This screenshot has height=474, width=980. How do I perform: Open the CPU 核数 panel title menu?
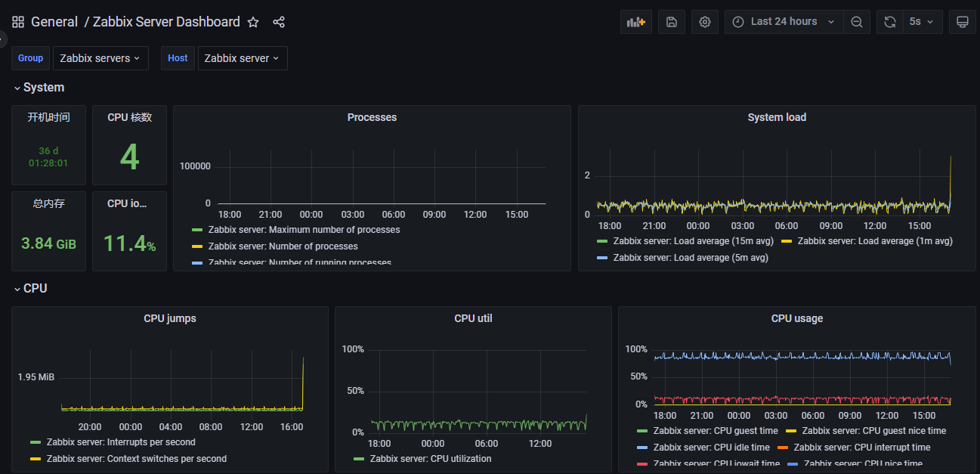(x=129, y=117)
